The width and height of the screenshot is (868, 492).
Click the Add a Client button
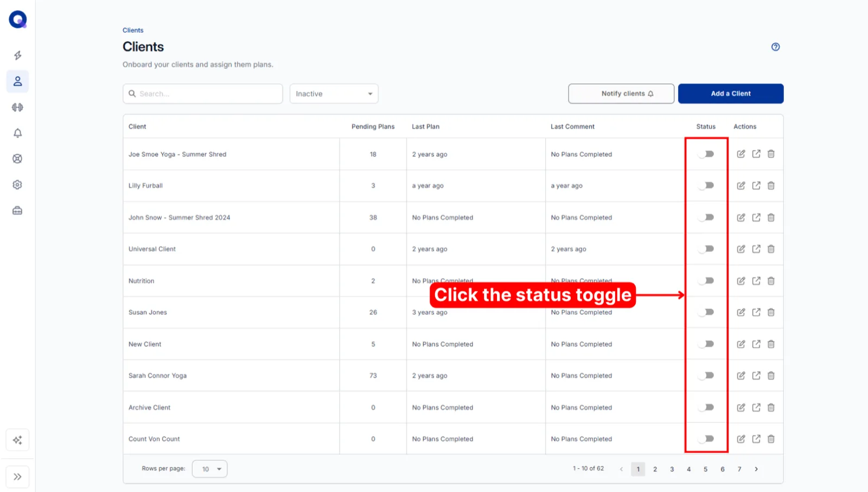tap(731, 93)
